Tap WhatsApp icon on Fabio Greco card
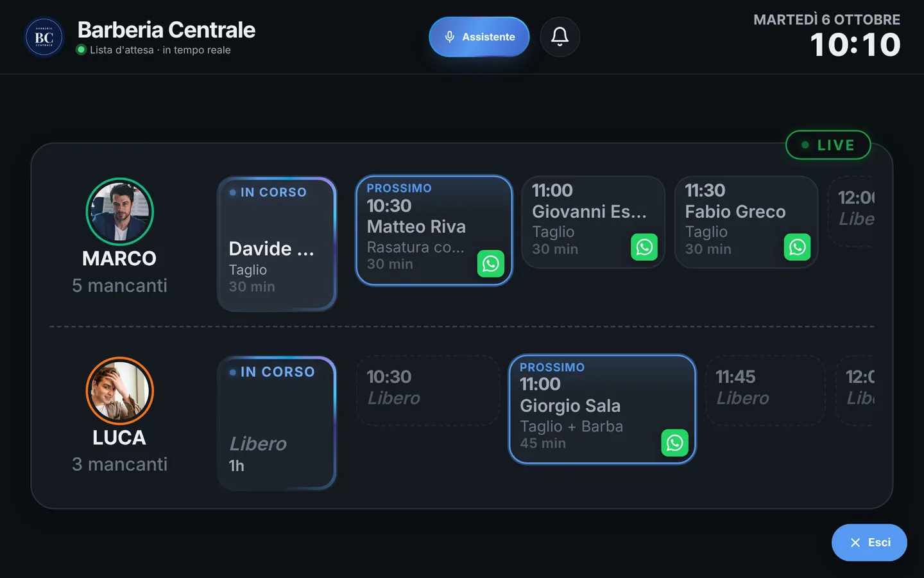The image size is (924, 578). [x=798, y=247]
